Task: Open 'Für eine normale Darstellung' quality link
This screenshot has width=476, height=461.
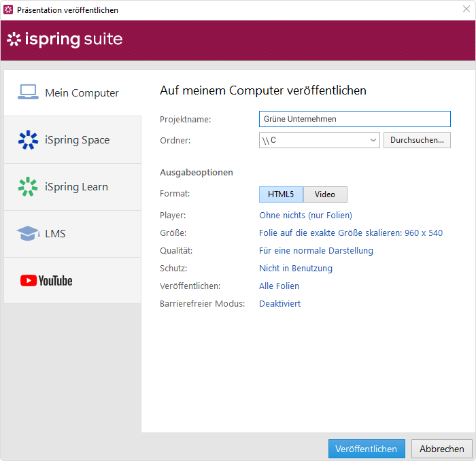Action: coord(316,251)
